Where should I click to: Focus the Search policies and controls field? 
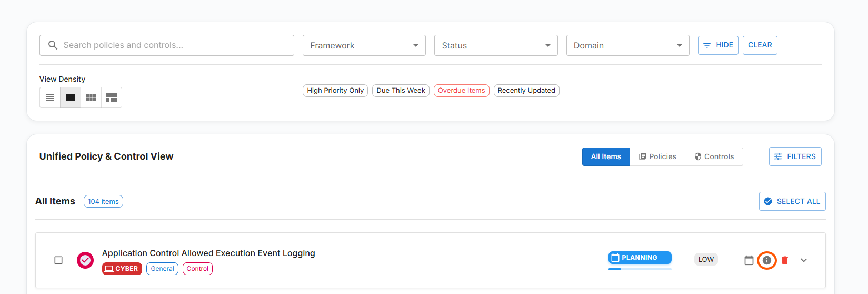174,45
